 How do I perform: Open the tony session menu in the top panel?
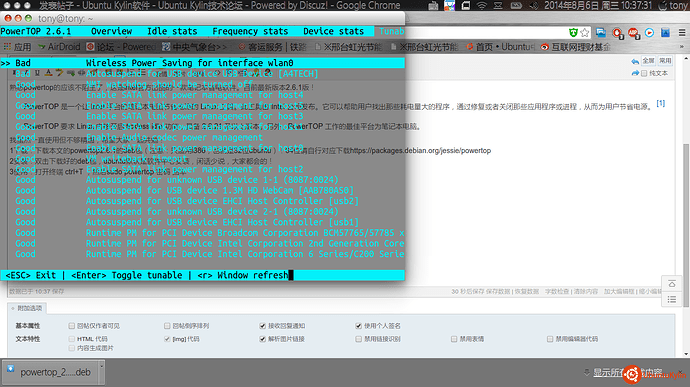pyautogui.click(x=674, y=5)
